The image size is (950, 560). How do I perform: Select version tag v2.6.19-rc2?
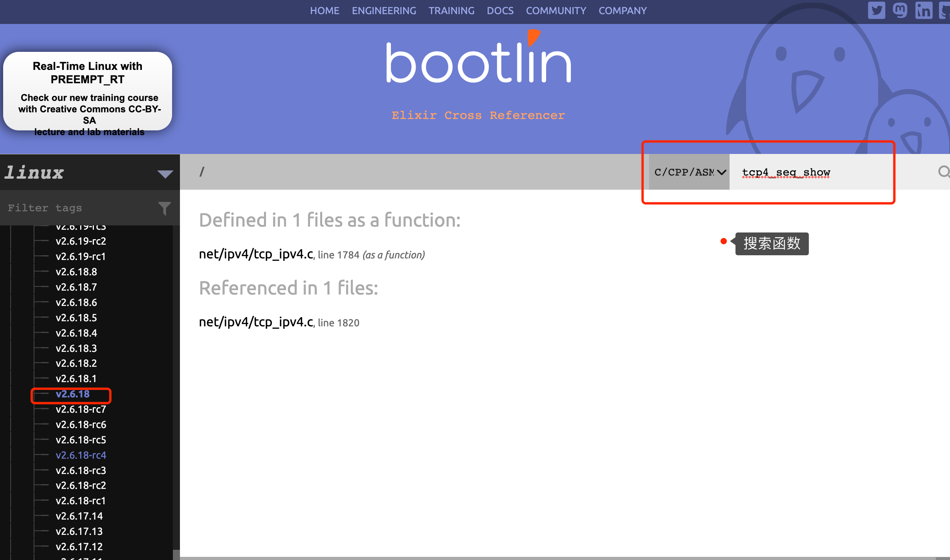[x=81, y=241]
